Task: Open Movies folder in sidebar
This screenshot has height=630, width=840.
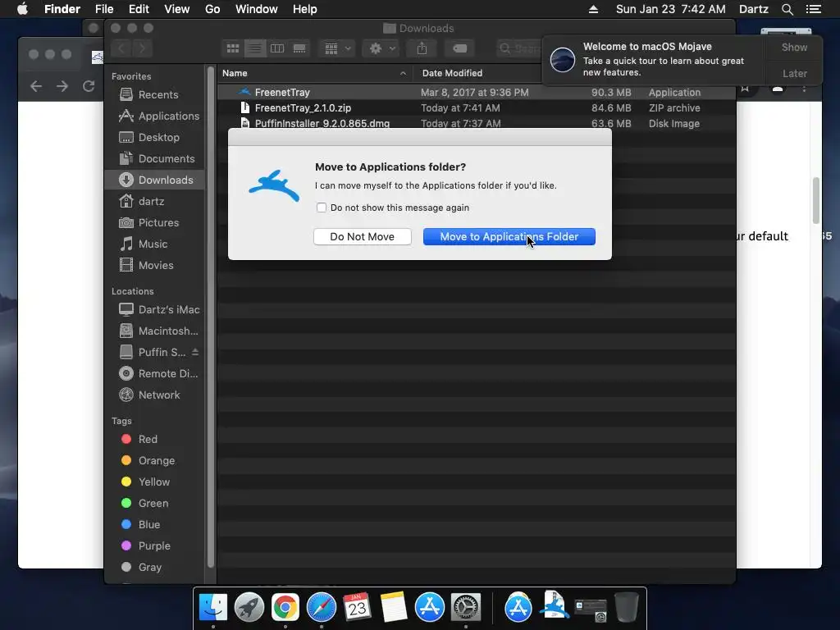Action: 155,266
